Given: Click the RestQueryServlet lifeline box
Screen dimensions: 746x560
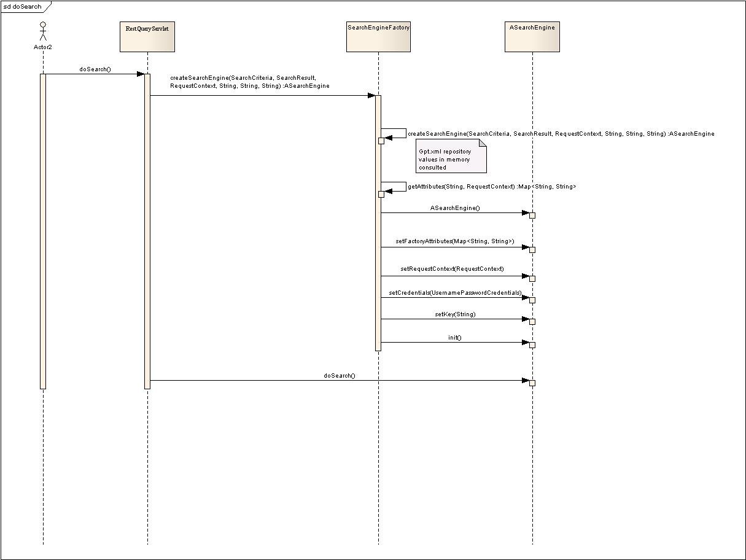Looking at the screenshot, I should (147, 36).
